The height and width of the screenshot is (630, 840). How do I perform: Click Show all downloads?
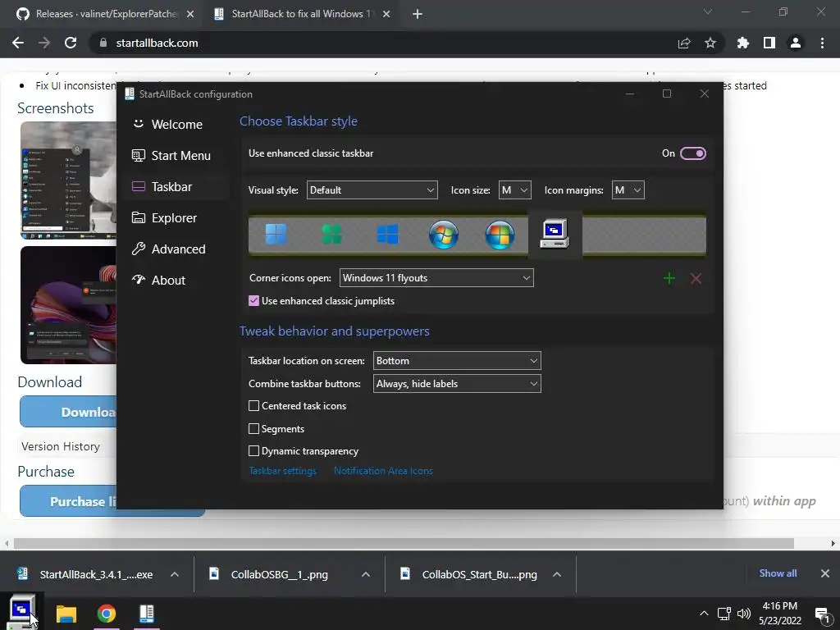(778, 573)
